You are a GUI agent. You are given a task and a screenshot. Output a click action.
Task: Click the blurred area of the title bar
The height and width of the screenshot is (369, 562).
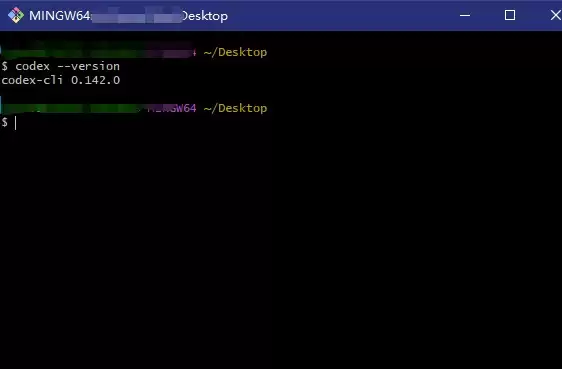tap(137, 15)
